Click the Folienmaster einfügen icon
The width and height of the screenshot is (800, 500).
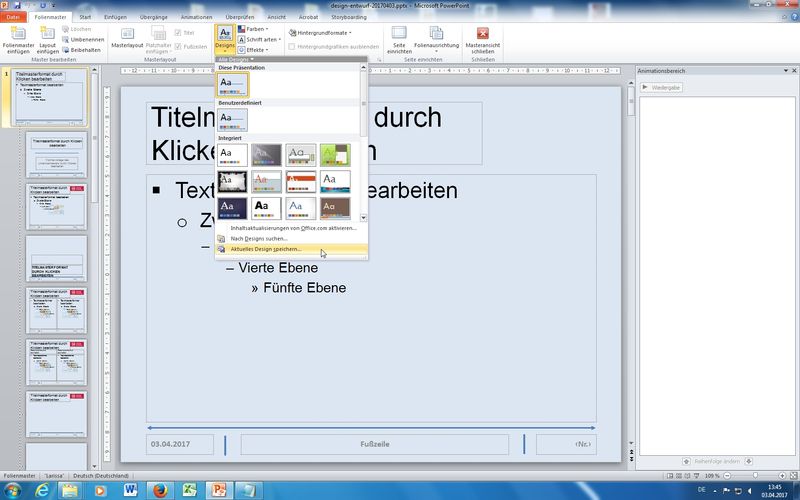pos(17,40)
